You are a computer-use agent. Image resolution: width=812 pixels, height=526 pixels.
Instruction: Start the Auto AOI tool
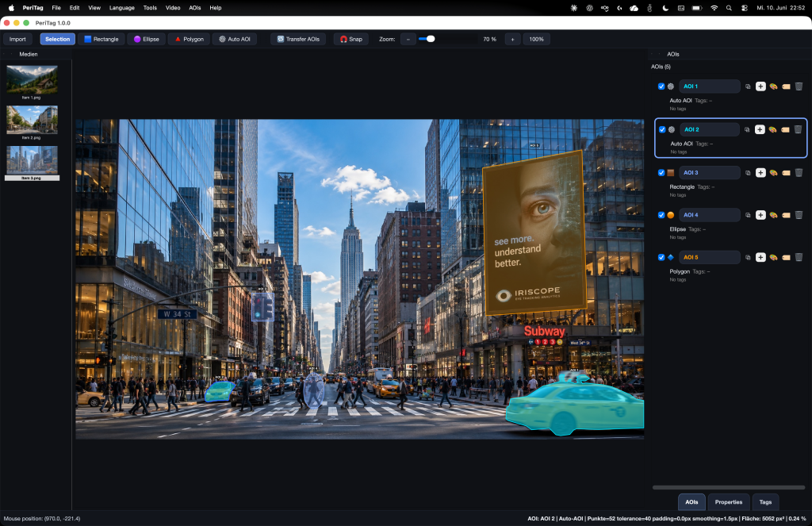tap(235, 39)
